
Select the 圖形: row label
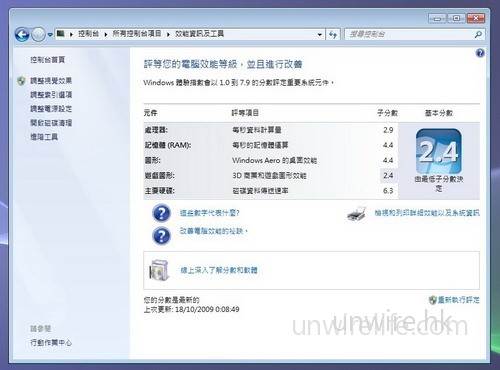coord(152,160)
